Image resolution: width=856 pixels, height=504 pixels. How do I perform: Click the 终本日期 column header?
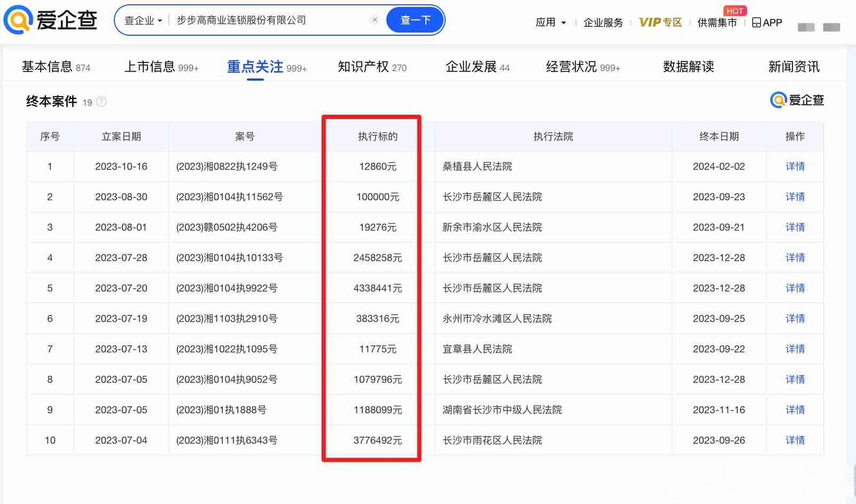[x=719, y=137]
